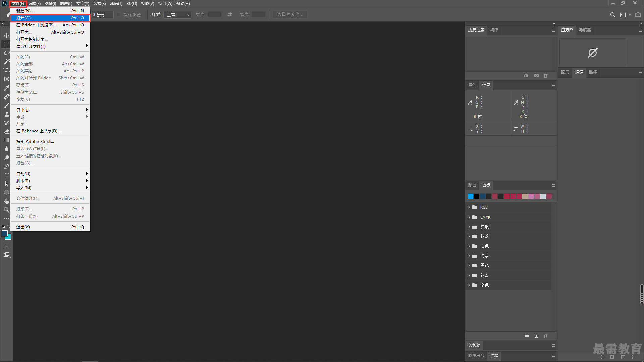Select the Magic Wand tool
The width and height of the screenshot is (644, 362).
[6, 62]
